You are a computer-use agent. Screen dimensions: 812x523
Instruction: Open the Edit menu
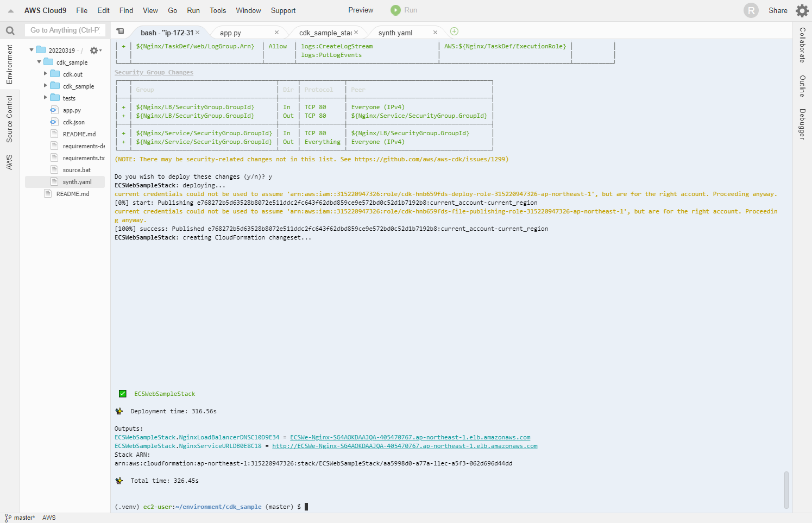coord(103,10)
